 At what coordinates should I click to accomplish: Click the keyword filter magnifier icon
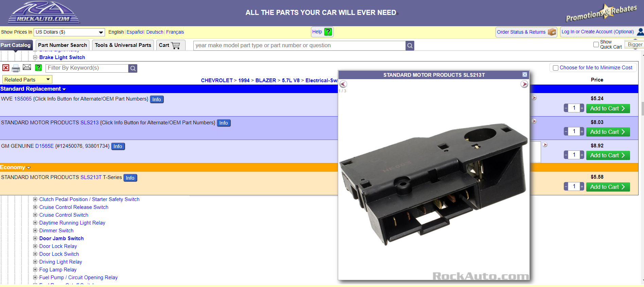133,68
